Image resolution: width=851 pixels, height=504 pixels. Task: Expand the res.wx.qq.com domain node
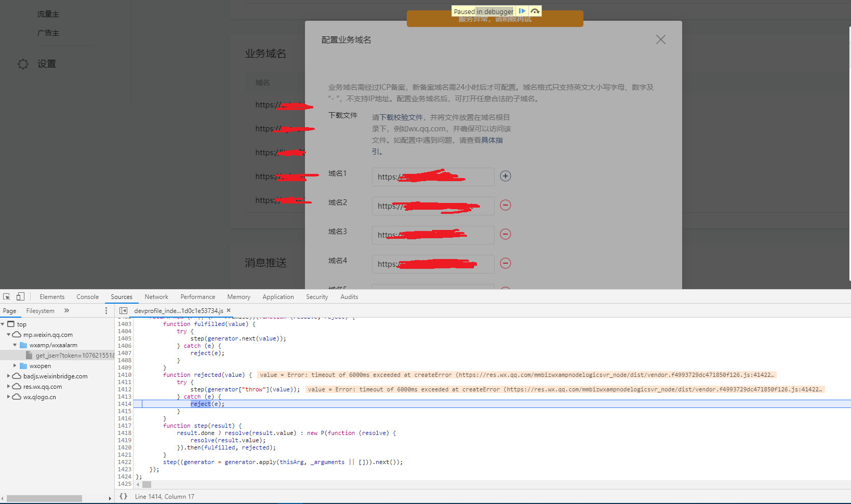(x=9, y=386)
